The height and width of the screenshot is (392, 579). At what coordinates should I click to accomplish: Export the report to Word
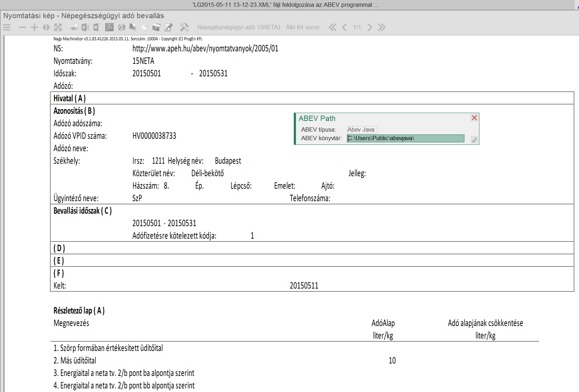pyautogui.click(x=97, y=27)
